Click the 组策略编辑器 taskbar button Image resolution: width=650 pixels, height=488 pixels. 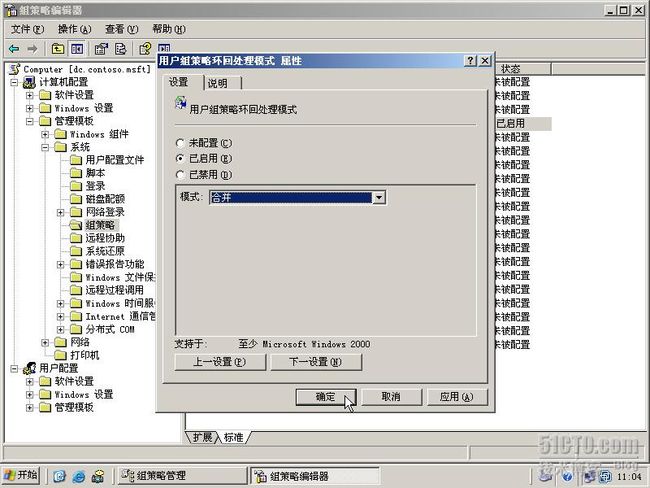coord(315,476)
